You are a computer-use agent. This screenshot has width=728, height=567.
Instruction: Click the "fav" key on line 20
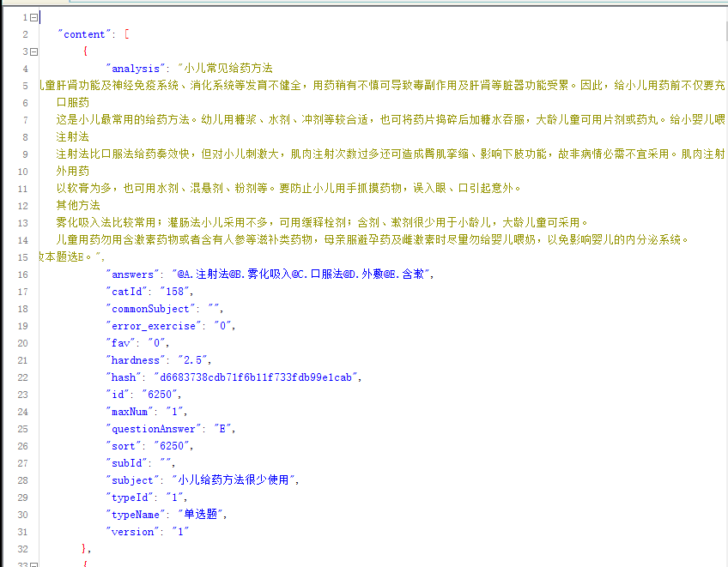click(x=121, y=343)
